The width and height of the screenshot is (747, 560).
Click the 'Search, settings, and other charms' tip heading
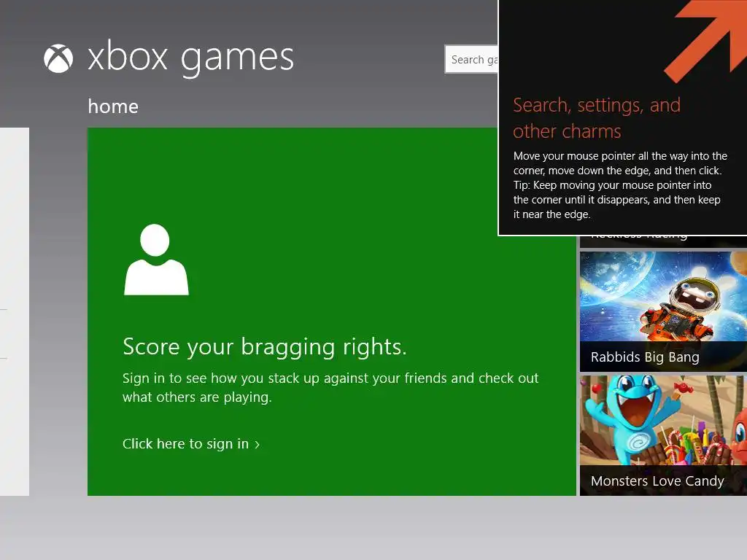coord(597,118)
